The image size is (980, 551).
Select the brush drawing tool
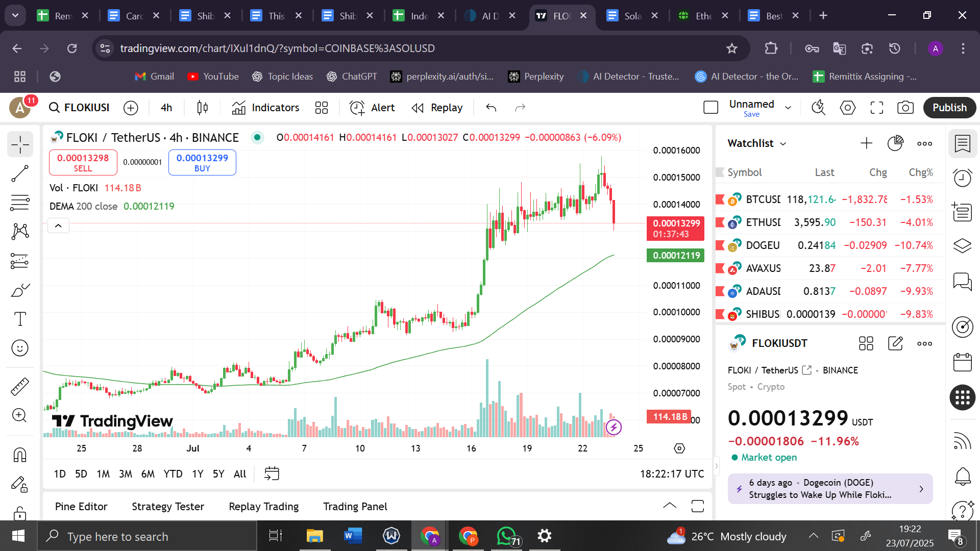[x=20, y=290]
